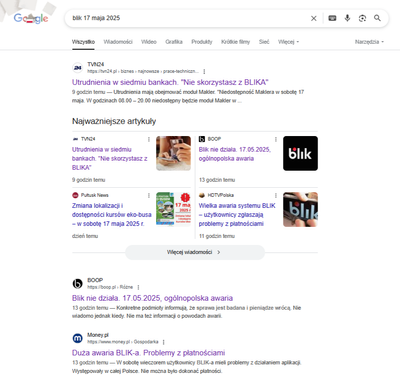Click the TVN24 favicon in top result
Image resolution: width=400 pixels, height=382 pixels.
pyautogui.click(x=78, y=68)
